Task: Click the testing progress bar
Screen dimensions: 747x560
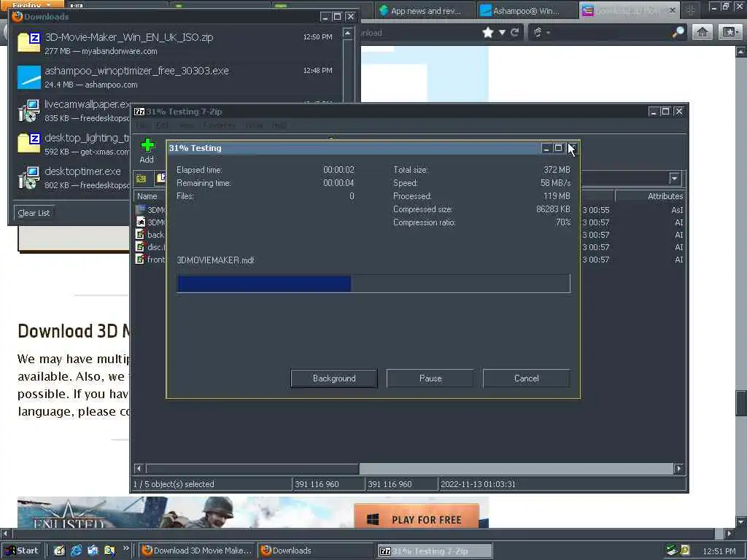Action: point(373,284)
